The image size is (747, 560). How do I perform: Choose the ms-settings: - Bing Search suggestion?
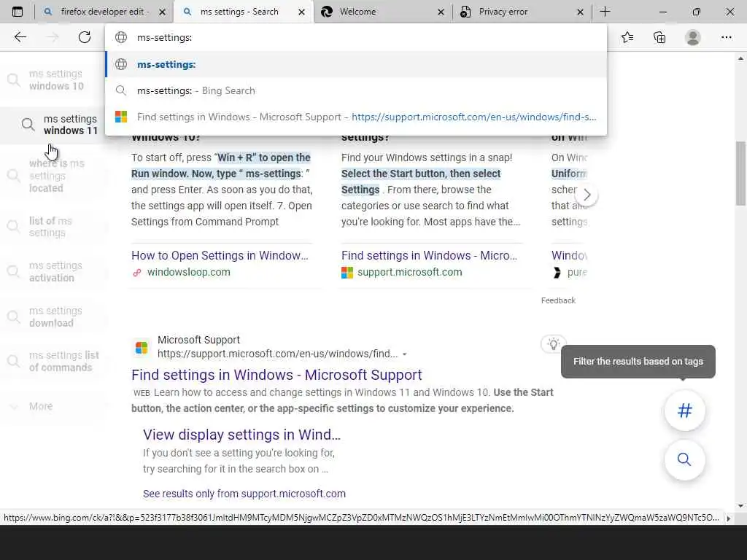click(x=356, y=90)
